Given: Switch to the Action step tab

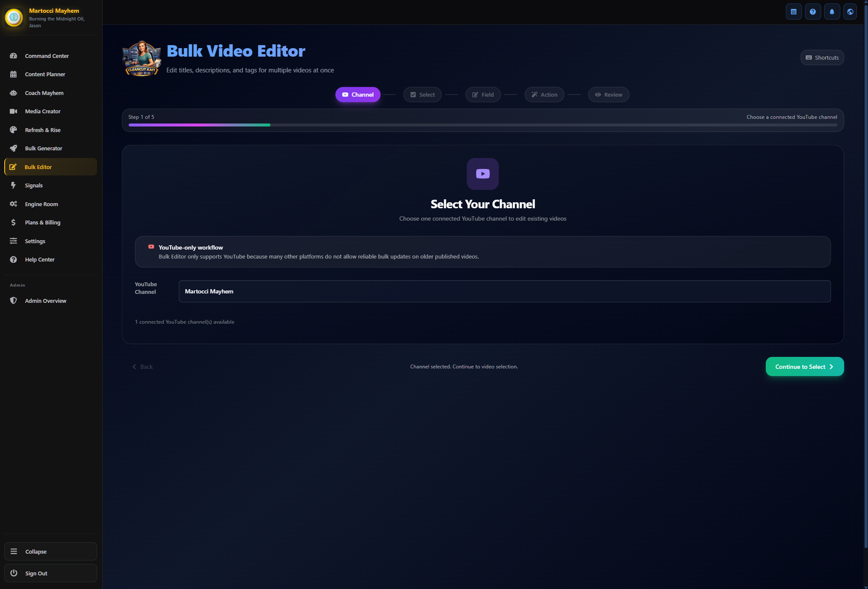Looking at the screenshot, I should tap(544, 95).
